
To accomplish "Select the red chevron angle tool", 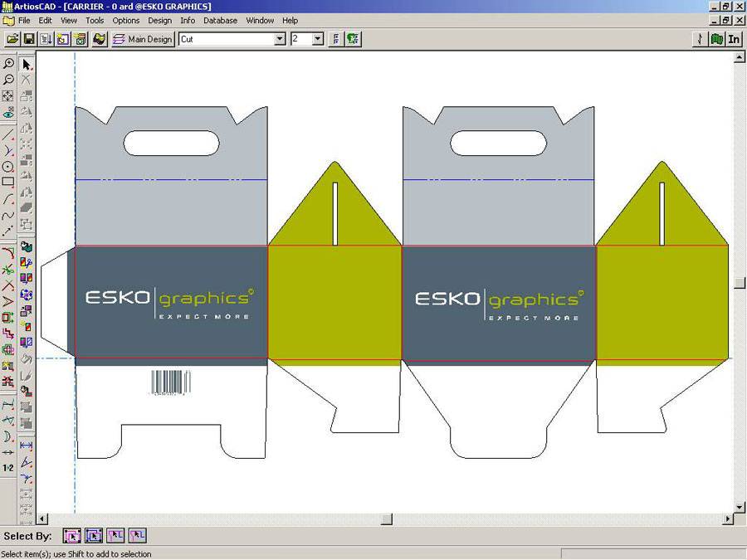I will 8,301.
